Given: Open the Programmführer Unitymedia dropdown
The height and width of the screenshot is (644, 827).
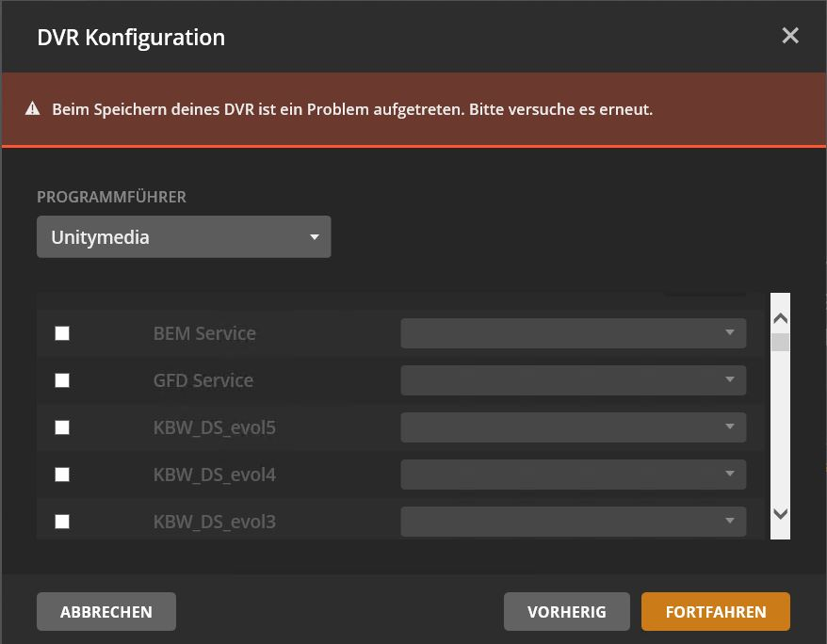Looking at the screenshot, I should [x=184, y=237].
